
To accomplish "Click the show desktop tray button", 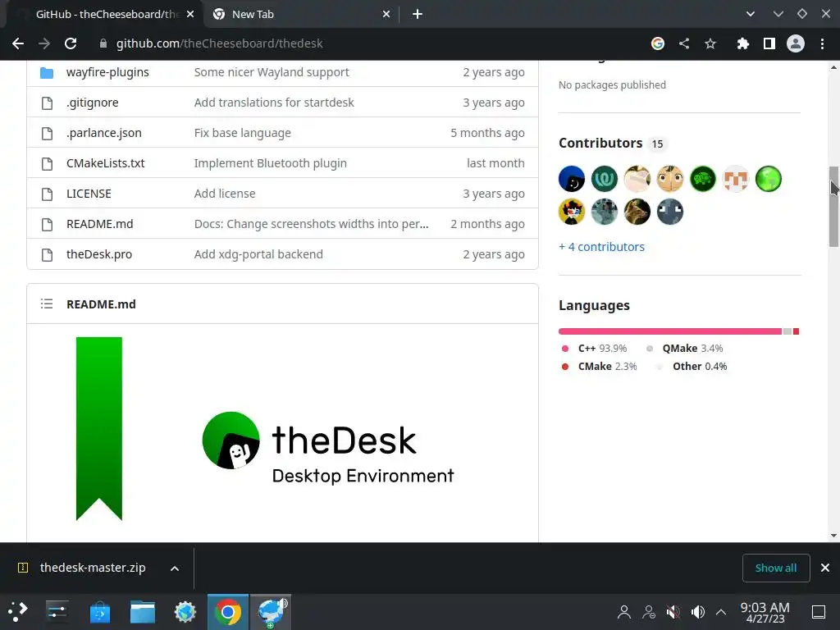I will 819,612.
